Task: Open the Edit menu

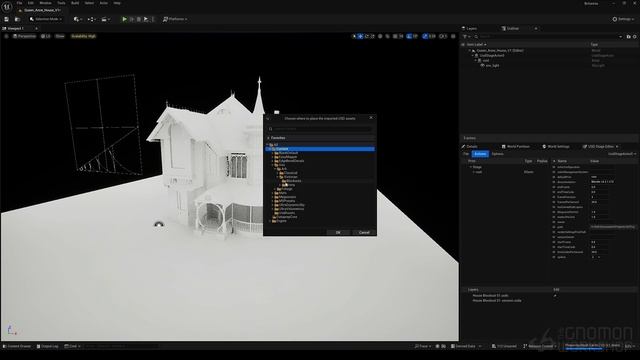Action: [x=31, y=3]
